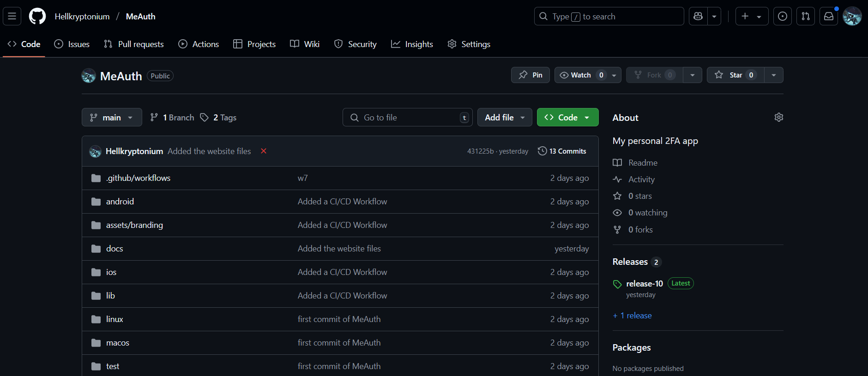The height and width of the screenshot is (376, 868).
Task: Open the ios folder
Action: (x=111, y=272)
